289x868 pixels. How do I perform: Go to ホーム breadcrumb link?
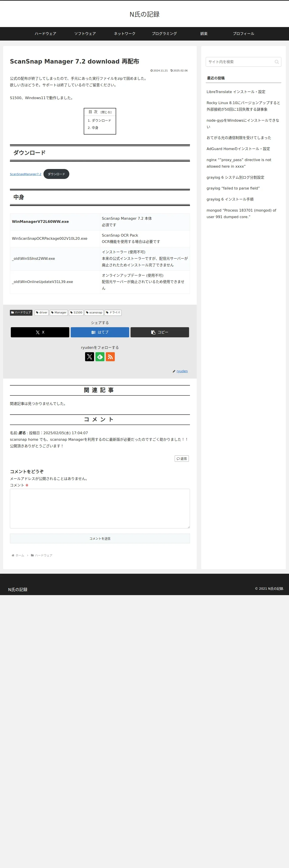coord(20,555)
